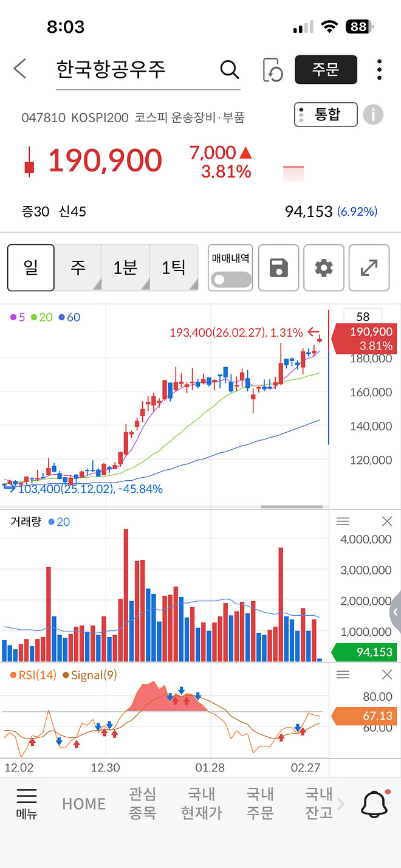Open the side panel pull handle
This screenshot has height=868, width=401.
[396, 613]
